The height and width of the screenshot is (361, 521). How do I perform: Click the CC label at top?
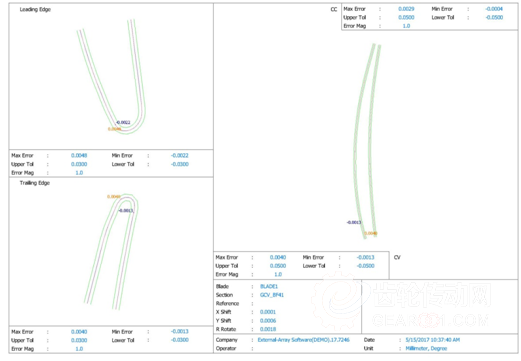tap(334, 9)
